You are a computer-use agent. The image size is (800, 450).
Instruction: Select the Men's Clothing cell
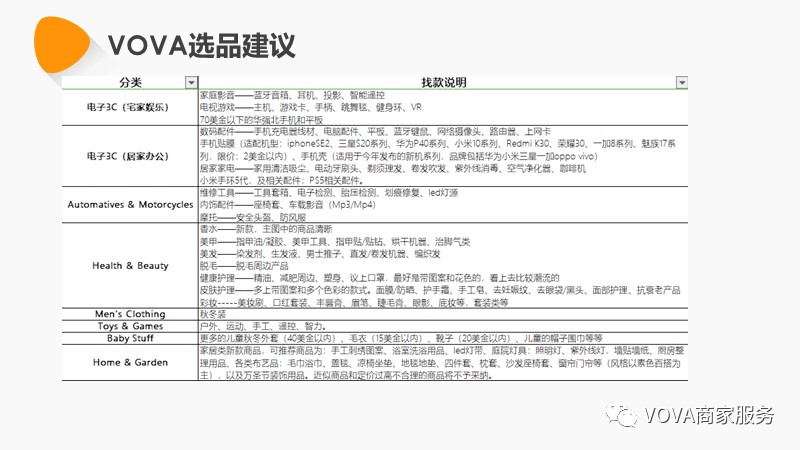click(130, 314)
